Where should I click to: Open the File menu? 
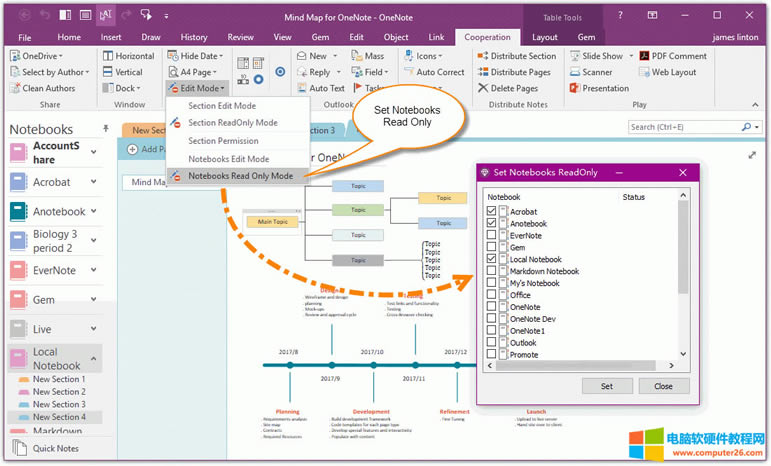[x=25, y=37]
